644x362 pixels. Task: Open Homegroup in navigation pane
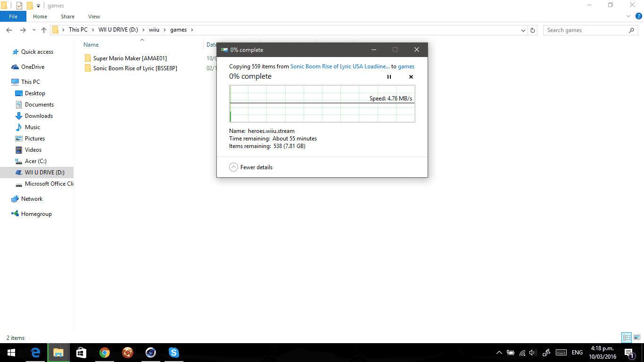32,214
